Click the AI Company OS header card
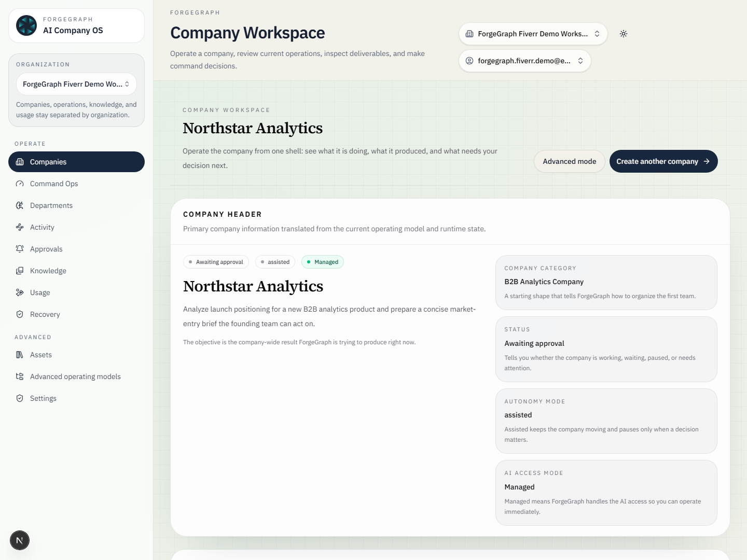The width and height of the screenshot is (747, 560). pos(76,25)
